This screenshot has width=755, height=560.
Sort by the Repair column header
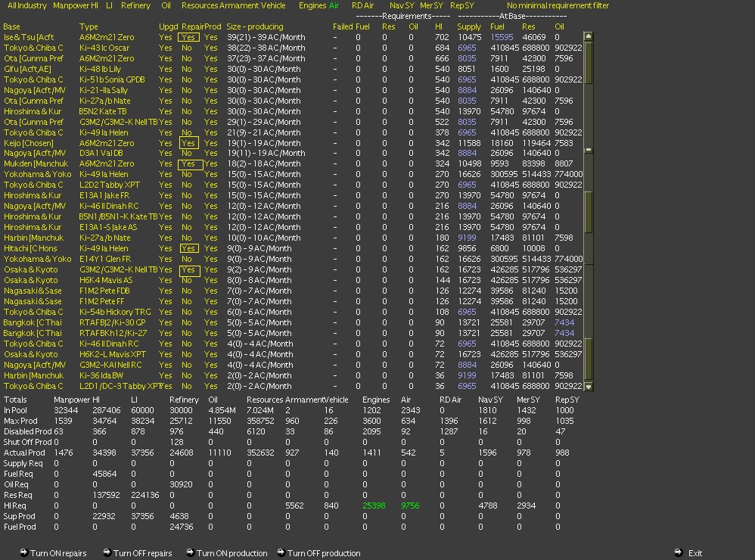tap(193, 27)
